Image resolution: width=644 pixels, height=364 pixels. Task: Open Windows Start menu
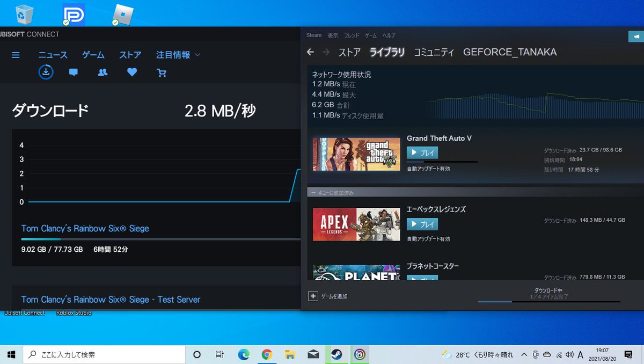click(11, 354)
